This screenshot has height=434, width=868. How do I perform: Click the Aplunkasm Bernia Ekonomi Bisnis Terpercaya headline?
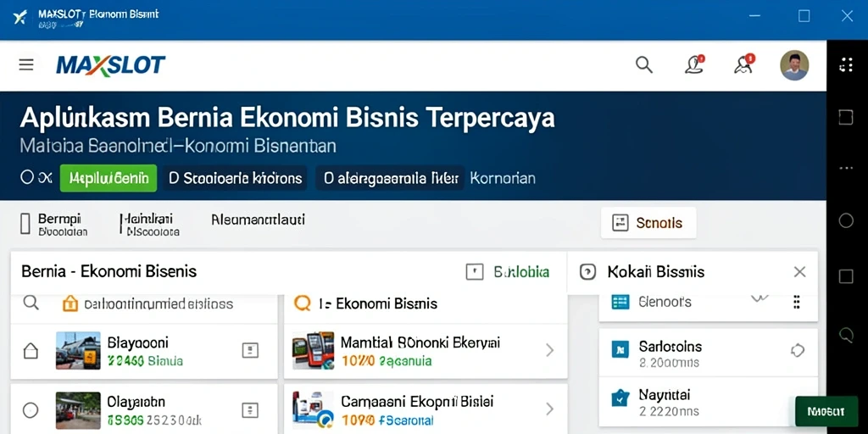[x=287, y=119]
